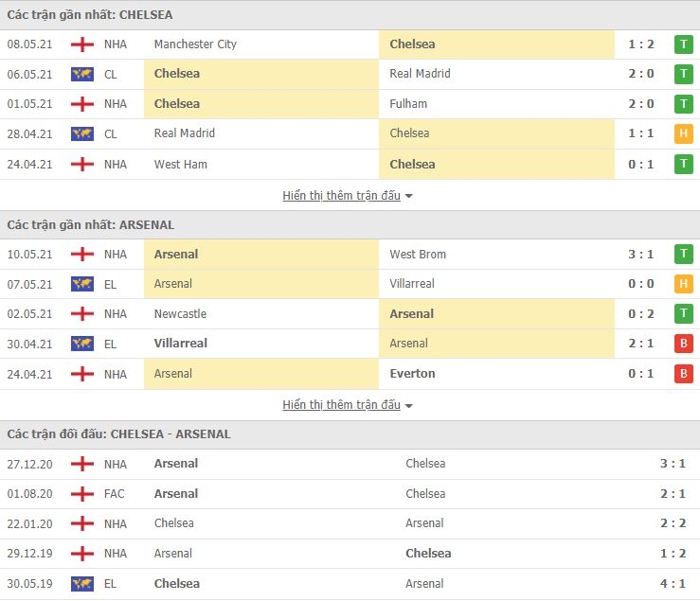700x601 pixels.
Task: Click the Europa League flag icon on 07.05.21 row
Action: [82, 284]
